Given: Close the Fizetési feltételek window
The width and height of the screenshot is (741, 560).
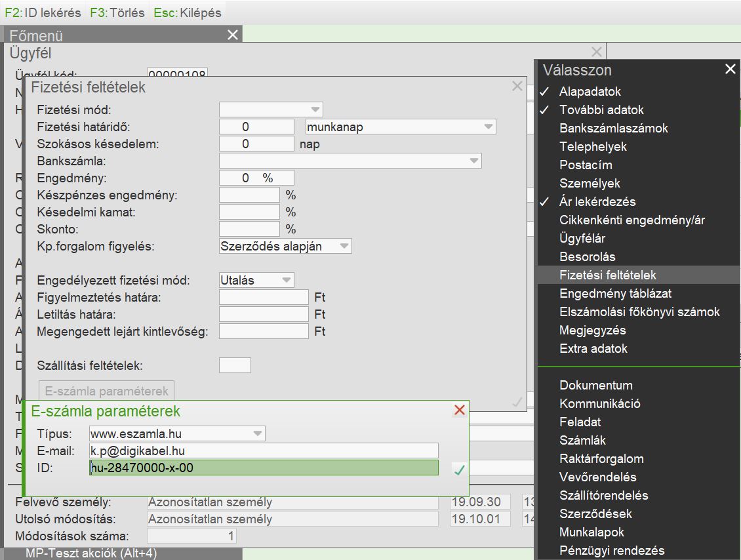Looking at the screenshot, I should 517,86.
